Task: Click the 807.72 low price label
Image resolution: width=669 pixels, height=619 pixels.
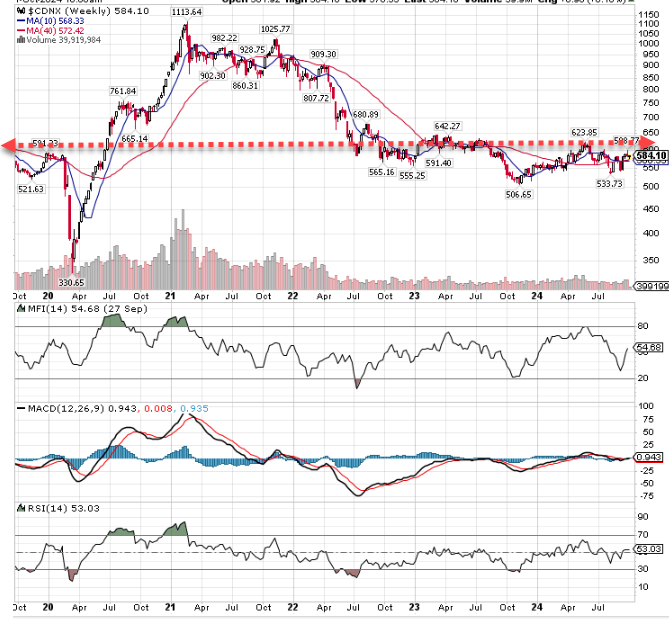Action: 316,98
